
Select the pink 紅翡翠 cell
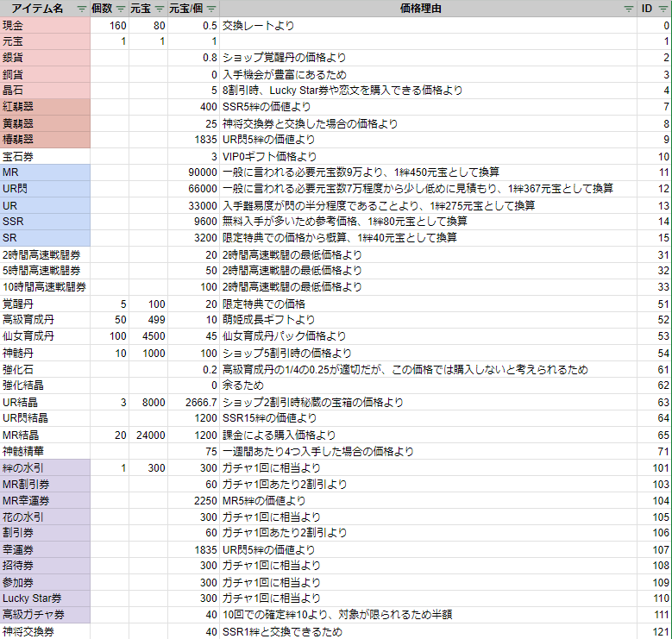coord(44,107)
